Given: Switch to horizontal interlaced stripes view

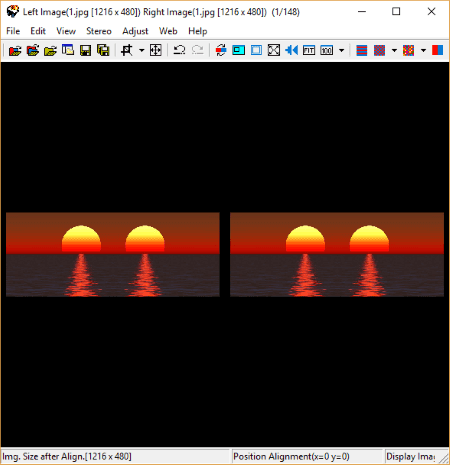Looking at the screenshot, I should [362, 50].
